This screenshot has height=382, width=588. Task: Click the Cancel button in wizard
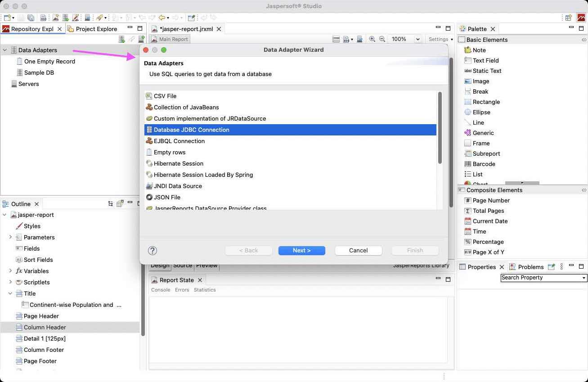[359, 251]
